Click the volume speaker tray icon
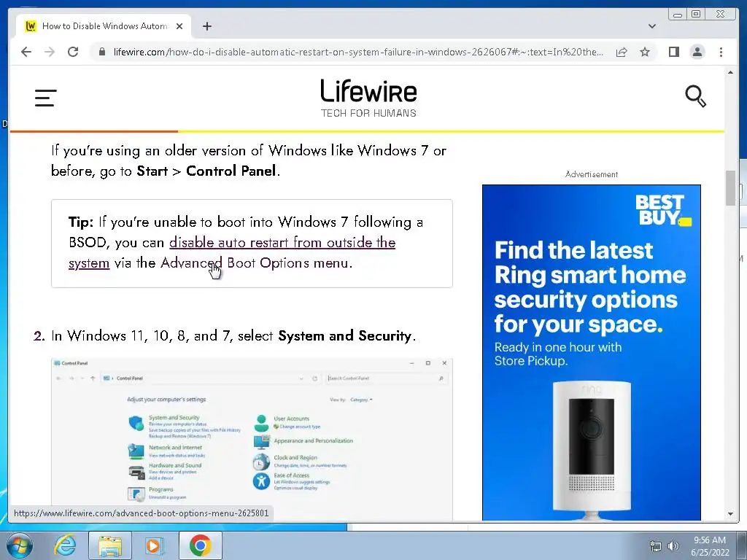Screen dimensions: 747x560 point(673,545)
